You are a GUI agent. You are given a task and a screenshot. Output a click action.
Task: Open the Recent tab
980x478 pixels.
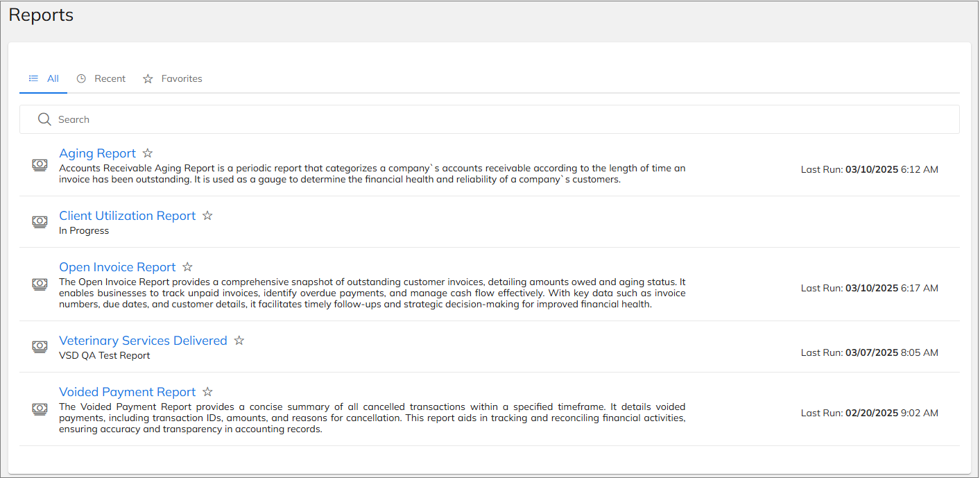click(101, 78)
